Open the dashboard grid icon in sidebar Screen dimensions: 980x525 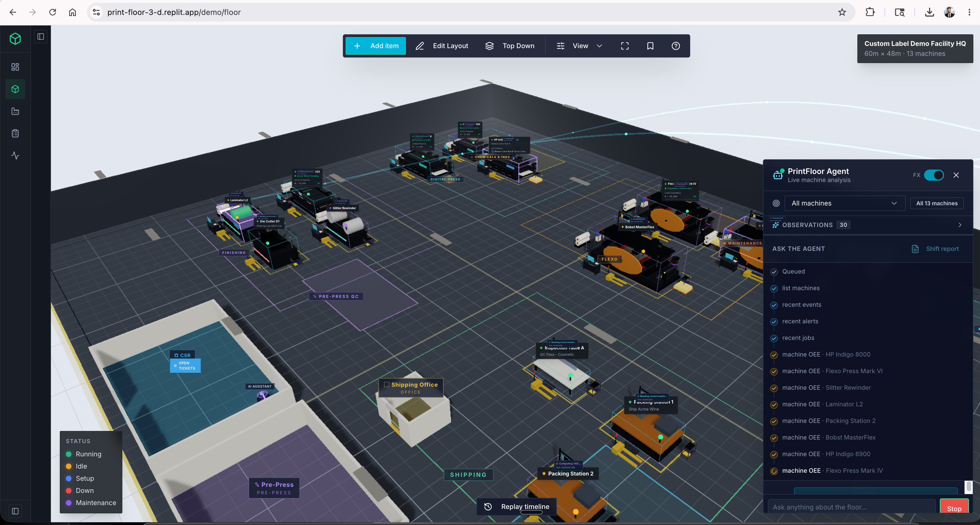pos(15,67)
